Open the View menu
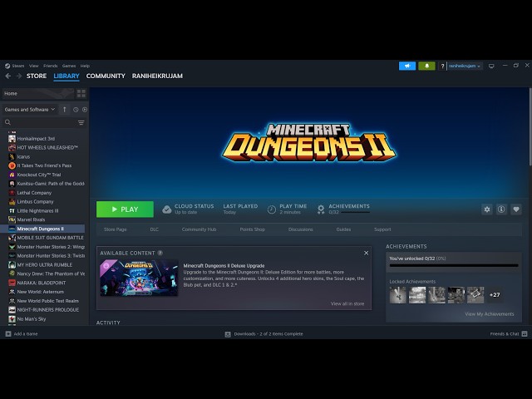 point(33,66)
